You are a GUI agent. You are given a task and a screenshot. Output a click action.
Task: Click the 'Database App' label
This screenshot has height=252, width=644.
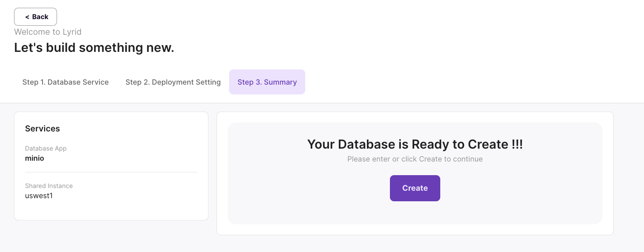point(46,149)
